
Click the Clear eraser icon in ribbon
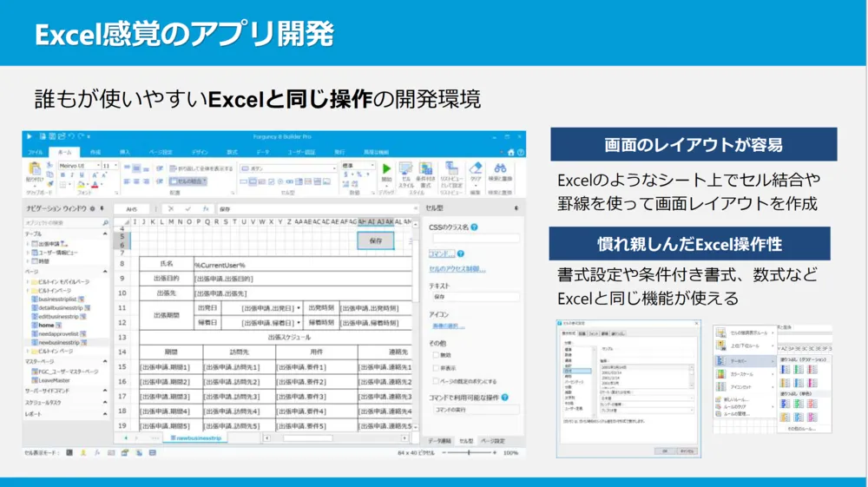point(476,168)
